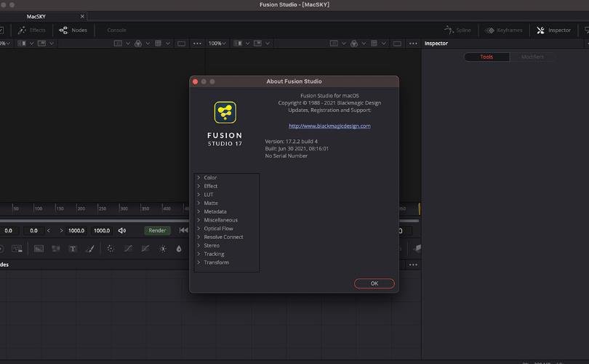Click the split wipe icon in right viewer
Image resolution: width=589 pixels, height=364 pixels.
coord(238,44)
